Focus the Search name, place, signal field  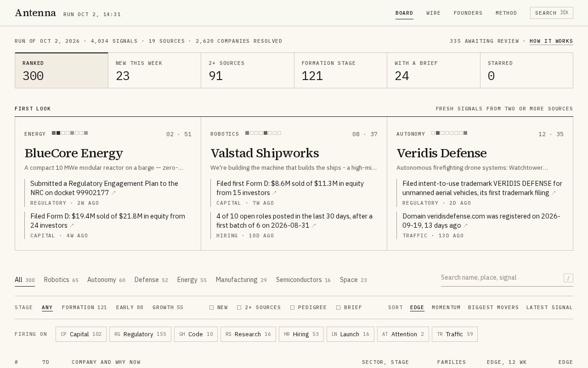[501, 277]
